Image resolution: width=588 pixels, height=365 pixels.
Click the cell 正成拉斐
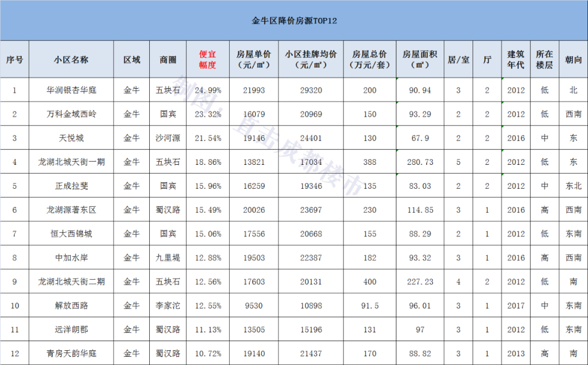coord(71,186)
